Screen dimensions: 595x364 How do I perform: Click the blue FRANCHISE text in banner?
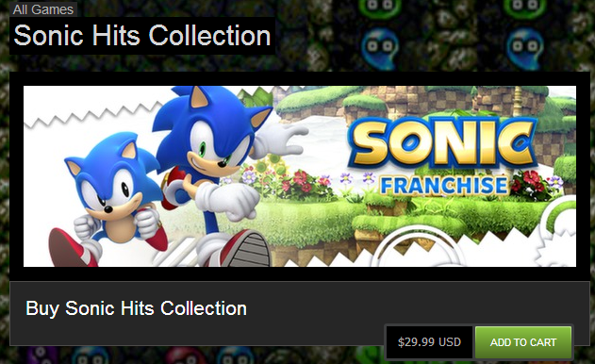[x=444, y=185]
